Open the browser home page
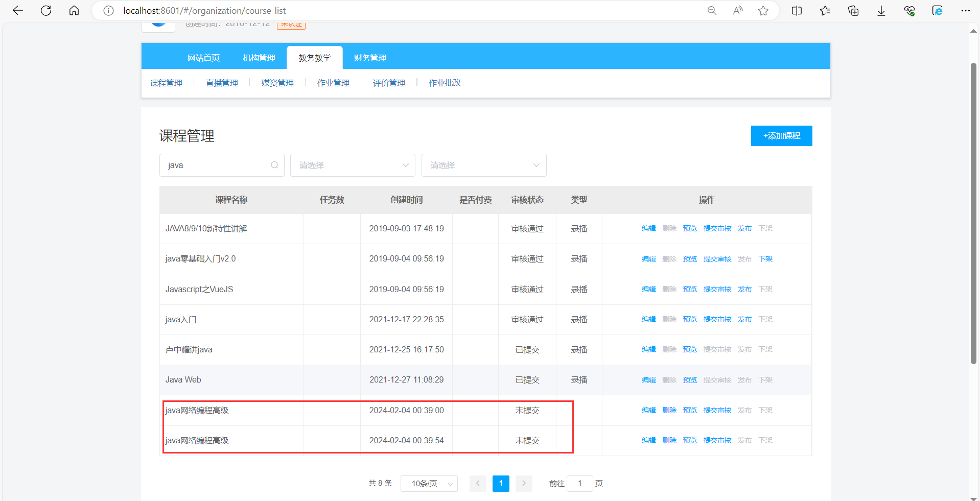The height and width of the screenshot is (501, 980). click(x=74, y=11)
